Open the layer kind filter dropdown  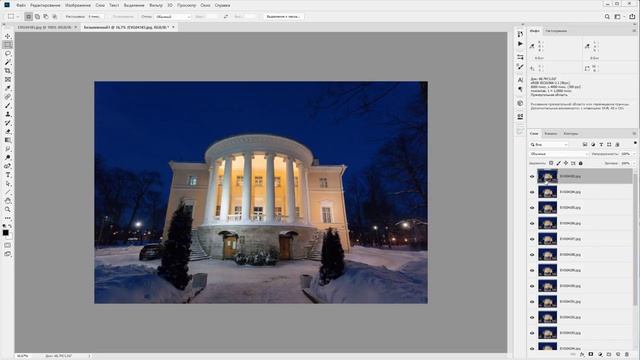(x=549, y=144)
